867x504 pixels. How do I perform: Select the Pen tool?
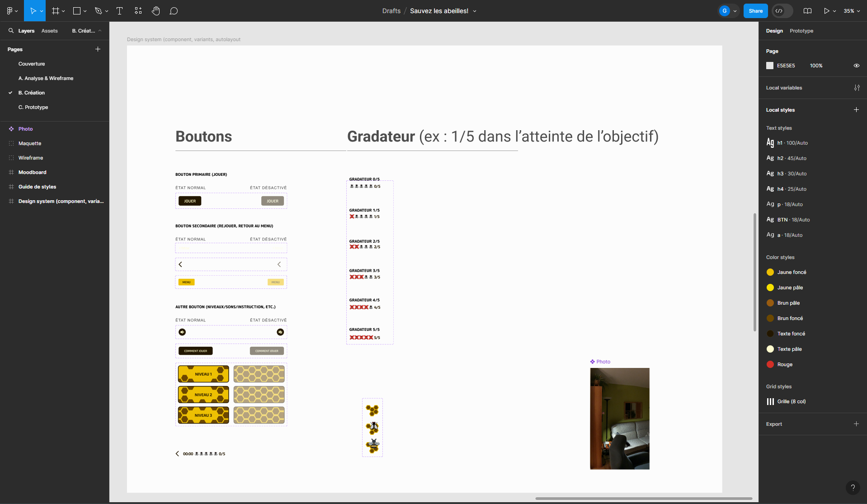pyautogui.click(x=99, y=11)
